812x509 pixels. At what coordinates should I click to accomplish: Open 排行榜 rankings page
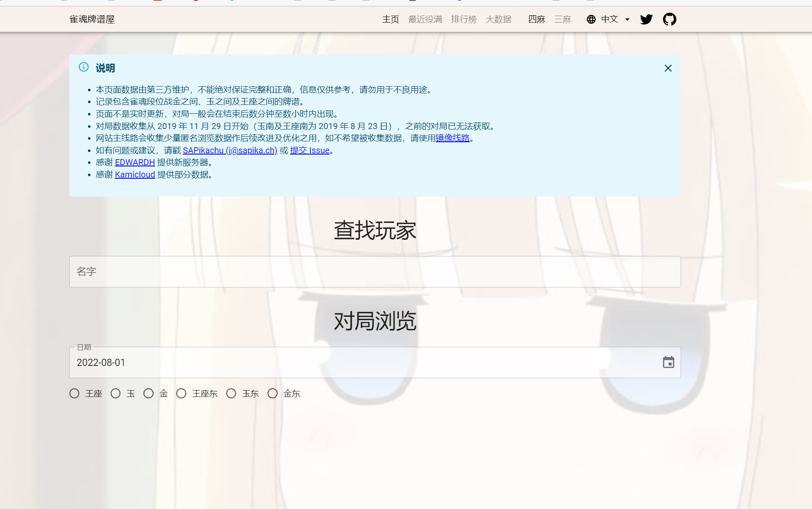pos(464,20)
